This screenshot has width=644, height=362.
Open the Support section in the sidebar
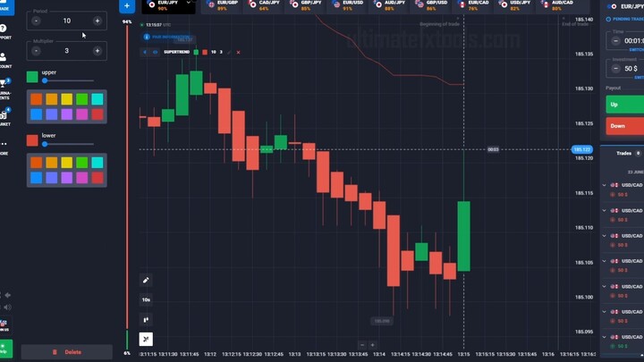[x=4, y=31]
